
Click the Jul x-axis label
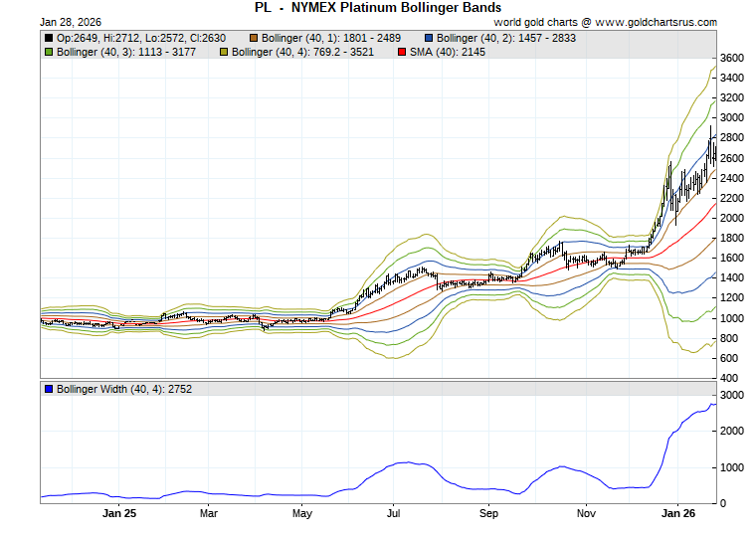[394, 514]
